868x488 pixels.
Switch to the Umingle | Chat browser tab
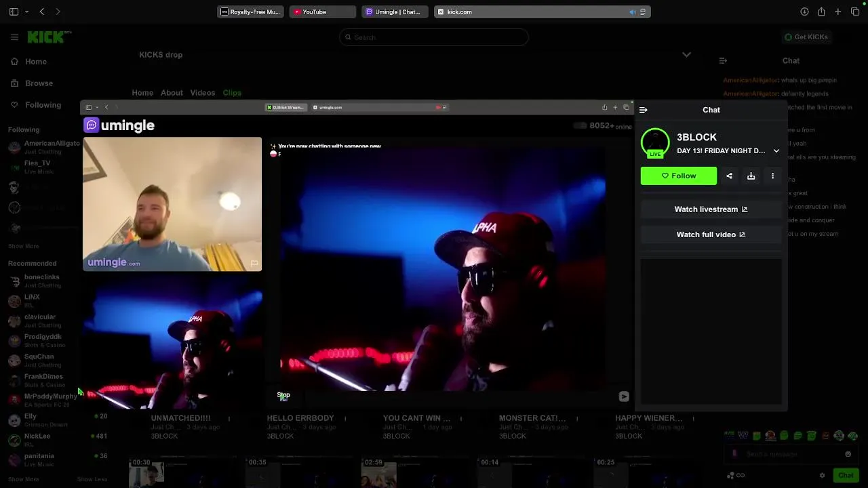[394, 12]
